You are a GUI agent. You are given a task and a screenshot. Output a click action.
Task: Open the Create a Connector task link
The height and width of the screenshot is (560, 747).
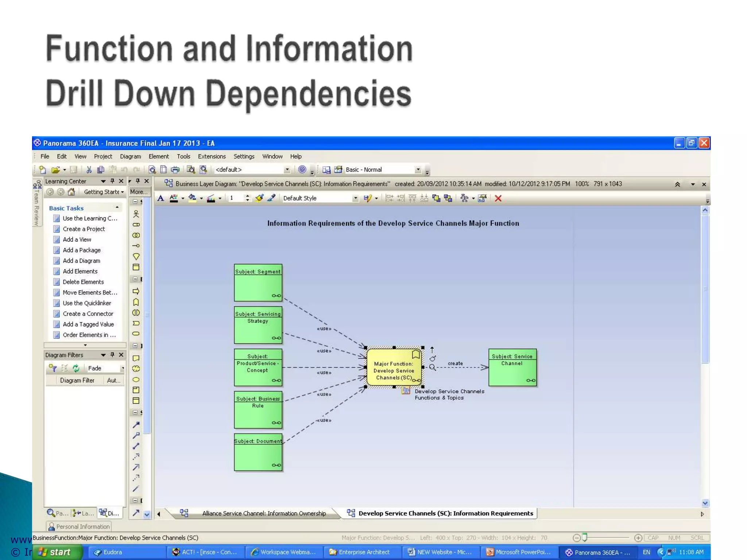click(88, 314)
